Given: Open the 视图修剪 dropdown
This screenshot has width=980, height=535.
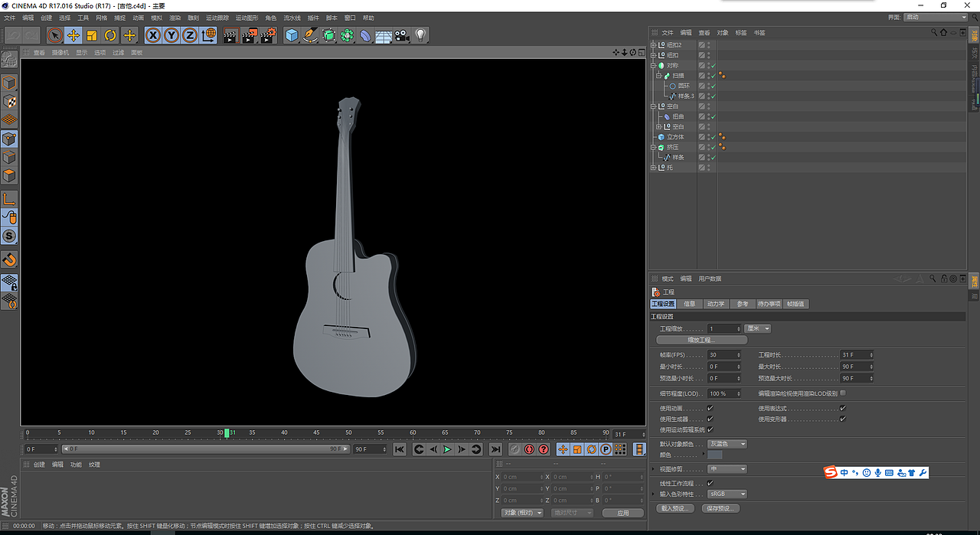Looking at the screenshot, I should point(727,469).
